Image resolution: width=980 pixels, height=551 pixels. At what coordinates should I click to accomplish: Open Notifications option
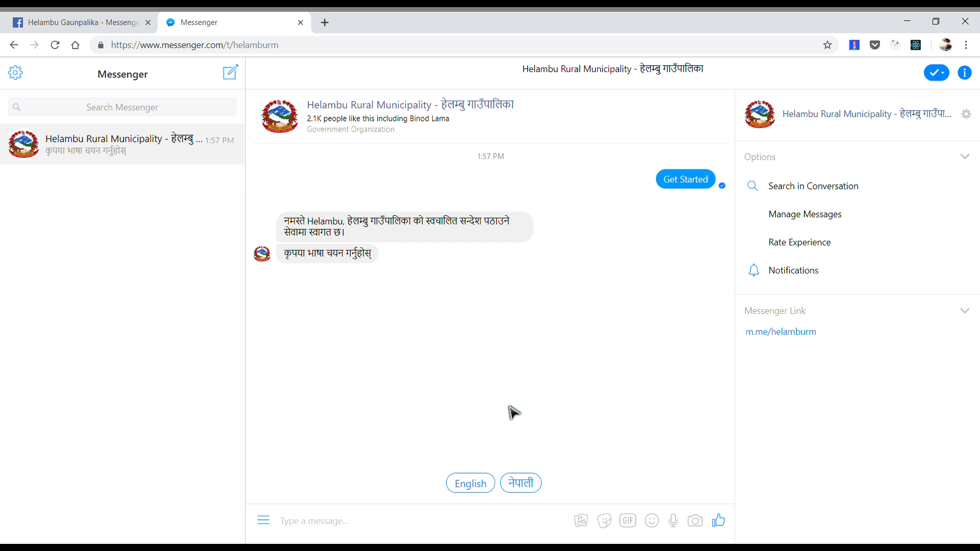(x=793, y=270)
